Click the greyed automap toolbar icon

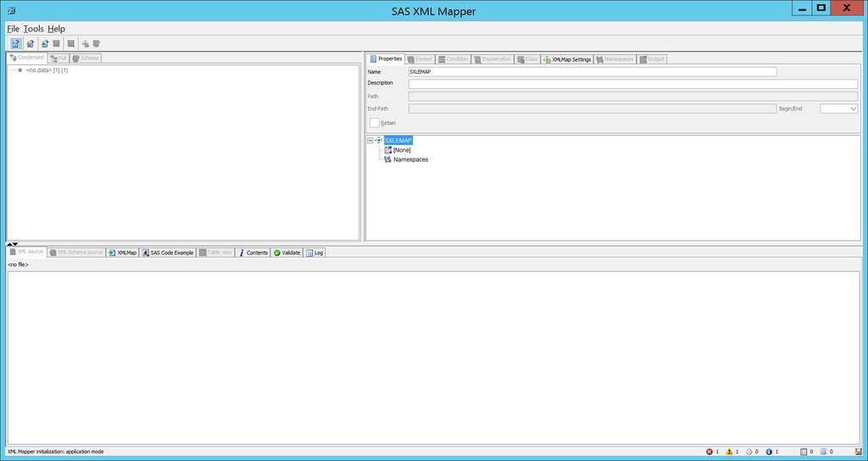tap(86, 43)
